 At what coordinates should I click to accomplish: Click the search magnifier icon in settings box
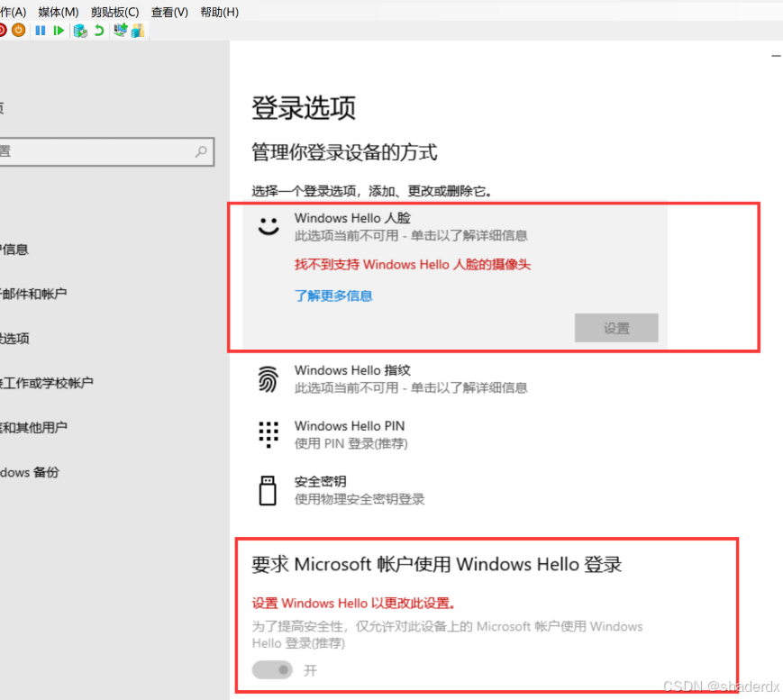201,151
